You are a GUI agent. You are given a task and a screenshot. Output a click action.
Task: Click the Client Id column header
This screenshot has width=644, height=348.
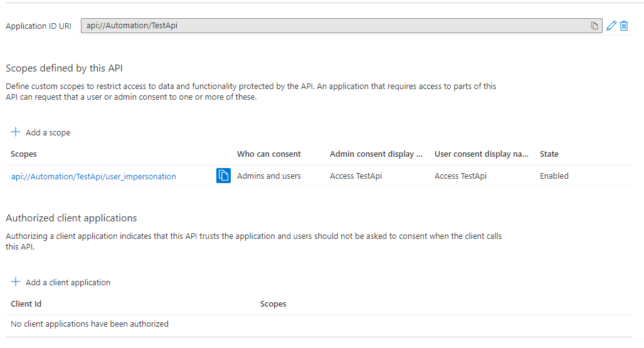point(26,303)
